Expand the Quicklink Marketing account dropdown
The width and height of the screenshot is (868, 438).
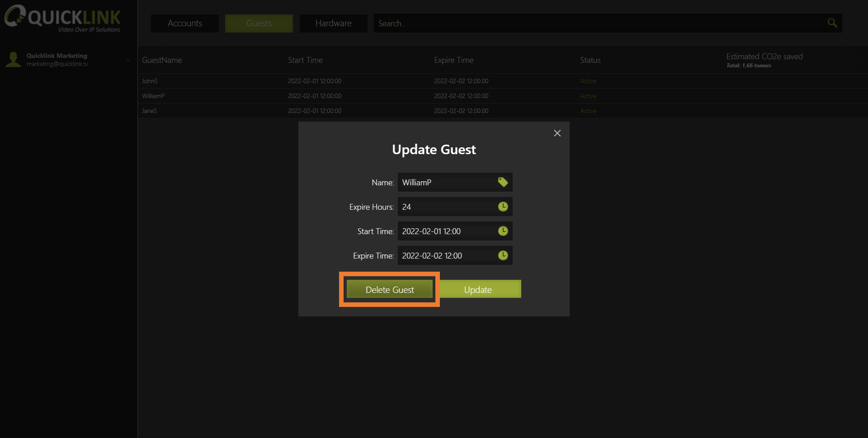tap(128, 60)
